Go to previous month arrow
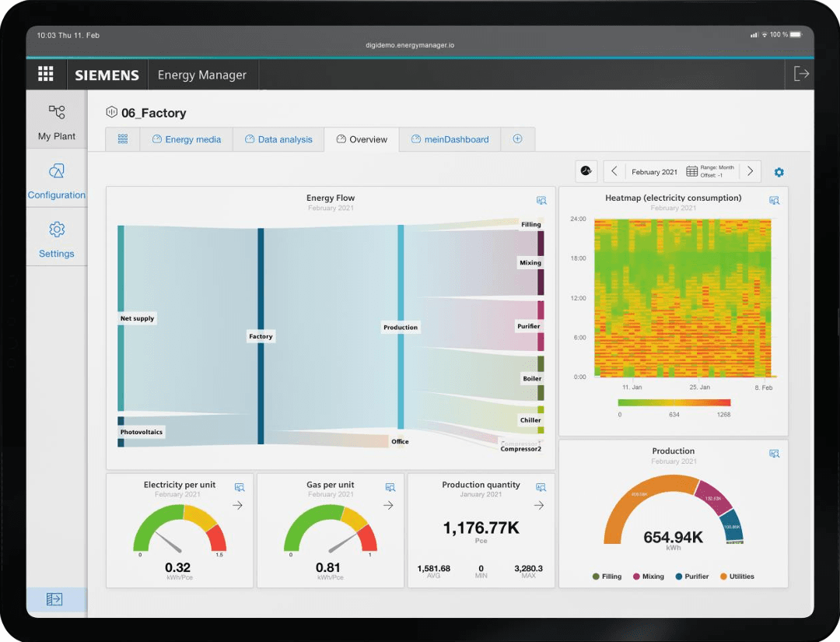Screen dimensions: 840x642 614,171
